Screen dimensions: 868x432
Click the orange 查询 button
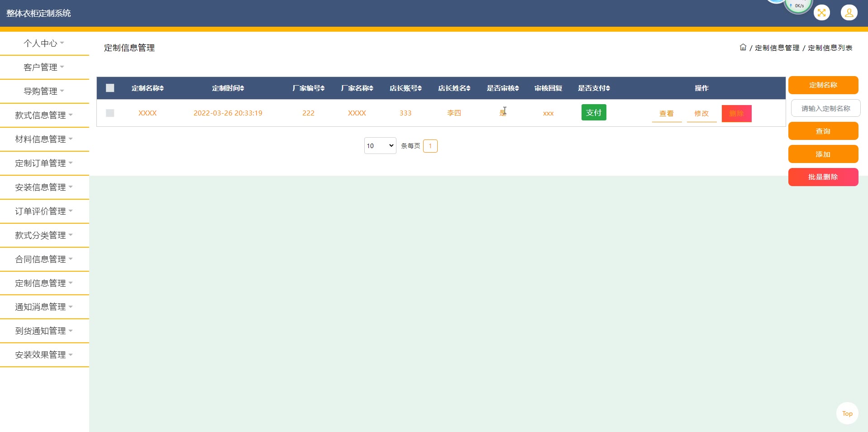823,131
